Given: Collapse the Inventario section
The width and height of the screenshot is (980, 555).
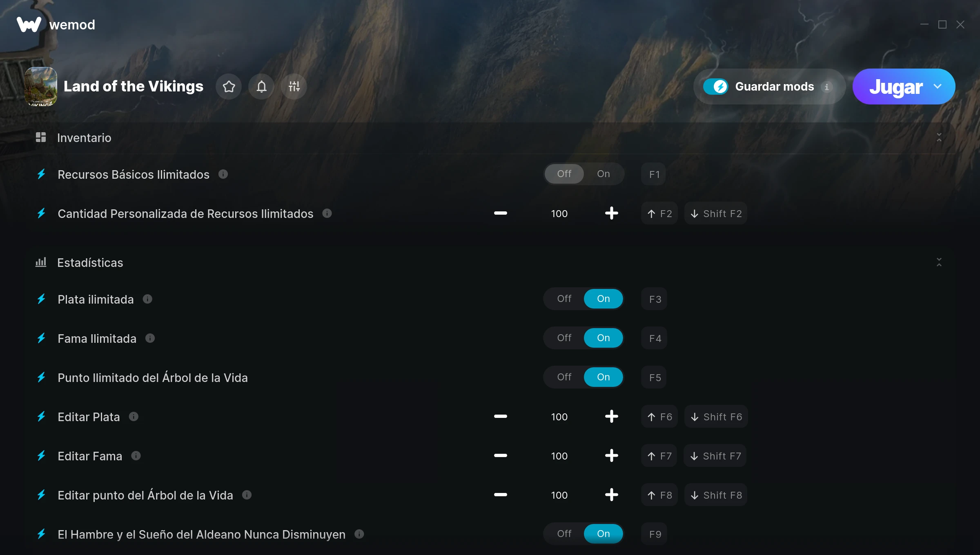Looking at the screenshot, I should pyautogui.click(x=939, y=138).
